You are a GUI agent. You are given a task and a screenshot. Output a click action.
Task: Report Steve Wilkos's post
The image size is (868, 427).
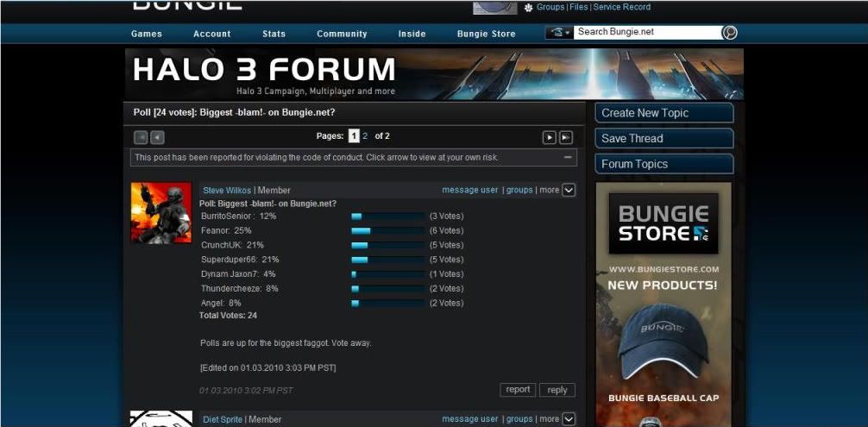tap(518, 390)
